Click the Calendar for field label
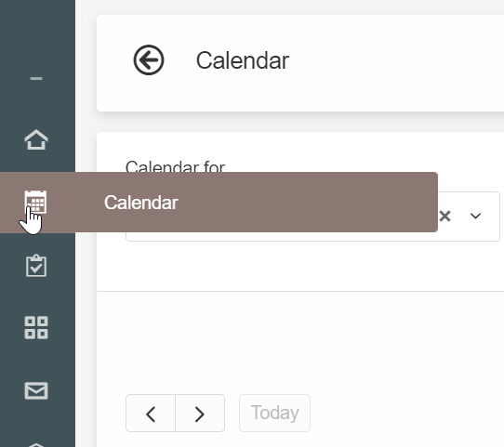 175,166
